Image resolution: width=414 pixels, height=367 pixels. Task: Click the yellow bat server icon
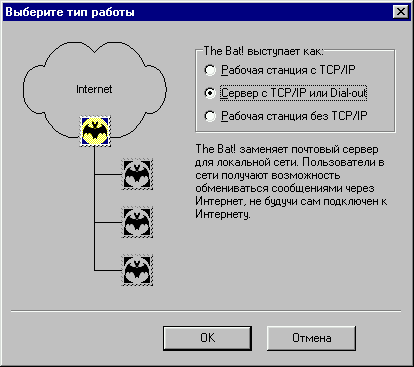pos(95,131)
